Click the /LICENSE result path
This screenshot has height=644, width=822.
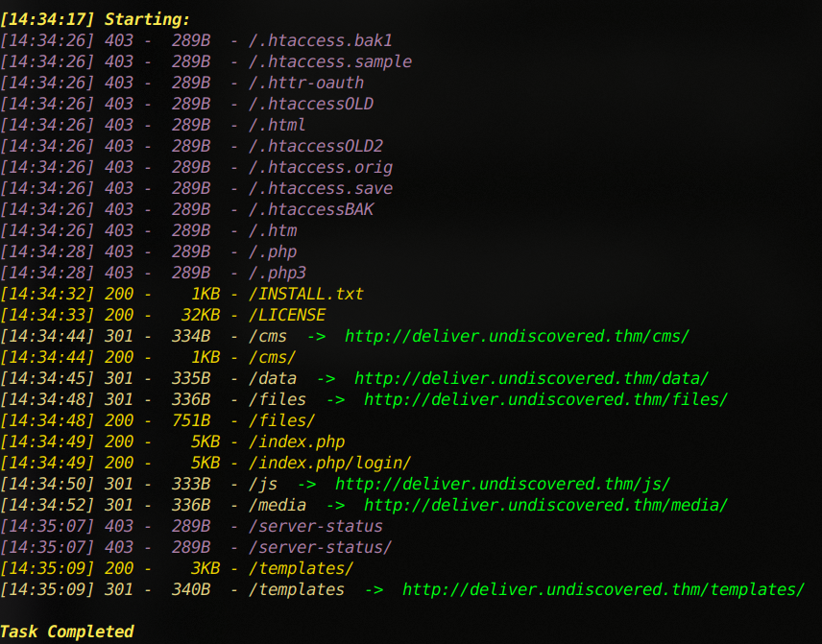pyautogui.click(x=287, y=315)
